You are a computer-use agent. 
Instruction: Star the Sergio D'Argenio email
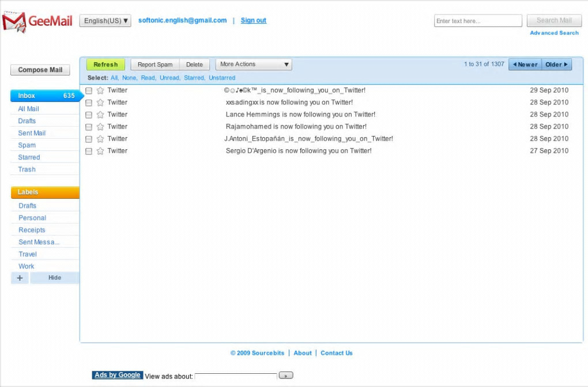point(100,151)
